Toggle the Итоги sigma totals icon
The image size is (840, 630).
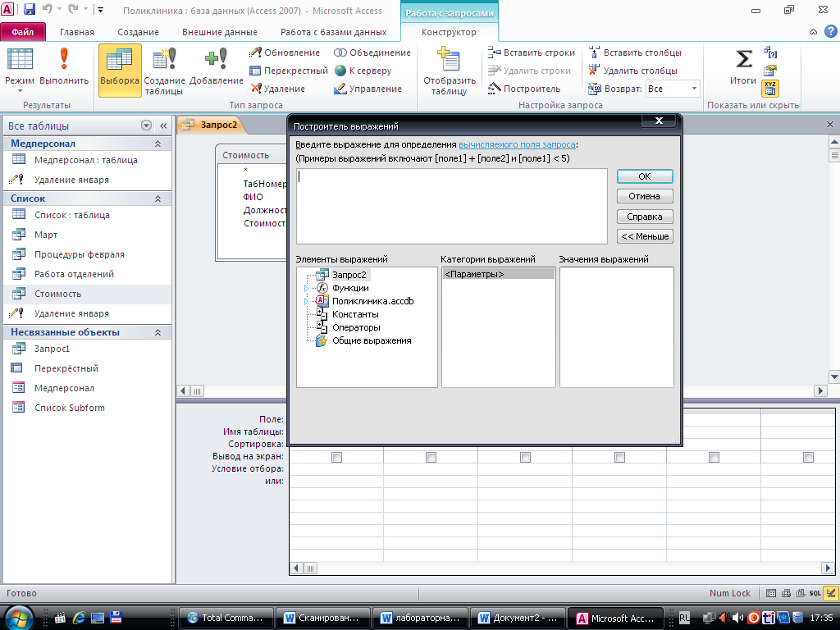[743, 59]
